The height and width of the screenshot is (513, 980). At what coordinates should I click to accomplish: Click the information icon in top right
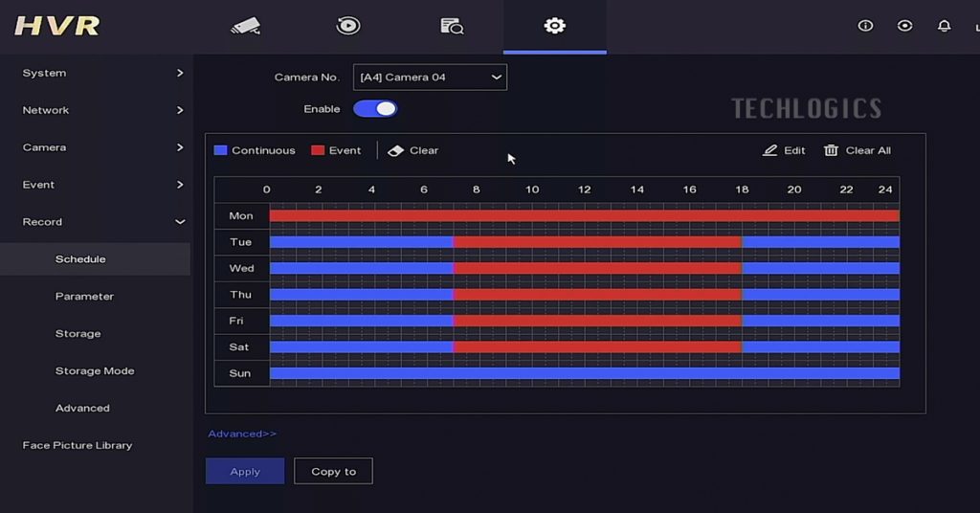coord(865,26)
